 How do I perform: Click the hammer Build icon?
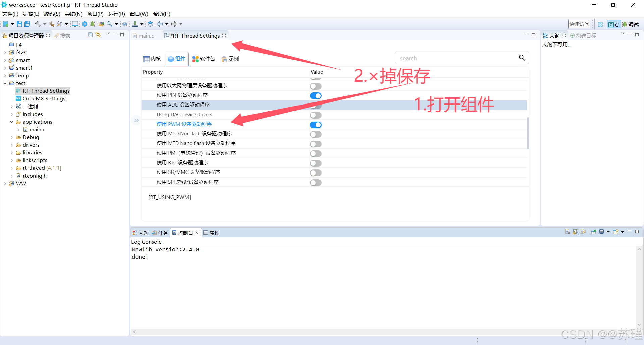click(x=38, y=24)
